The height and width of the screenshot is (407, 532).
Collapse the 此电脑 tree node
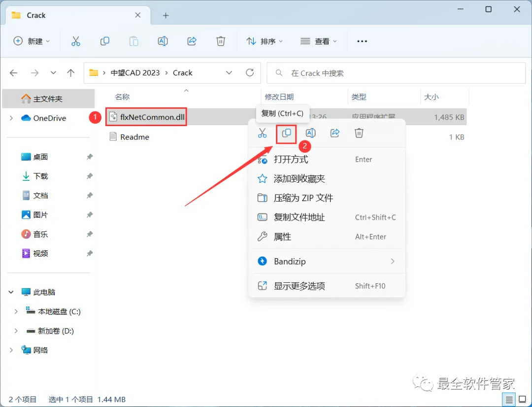click(x=11, y=292)
